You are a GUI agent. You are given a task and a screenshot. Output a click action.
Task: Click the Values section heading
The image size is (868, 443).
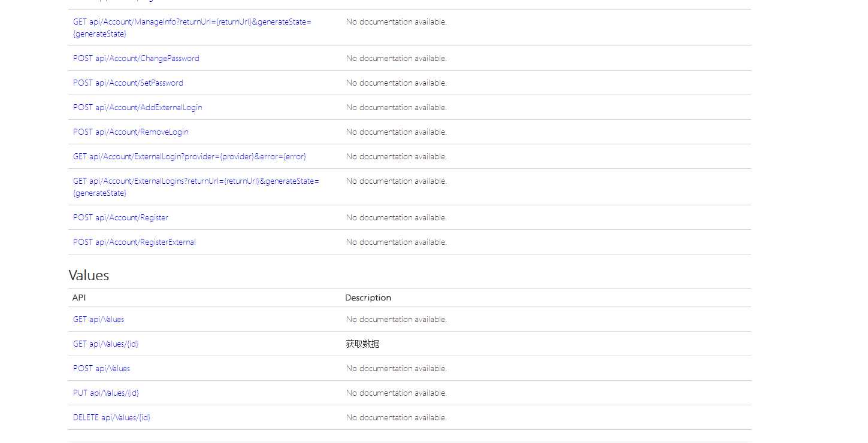[x=89, y=275]
